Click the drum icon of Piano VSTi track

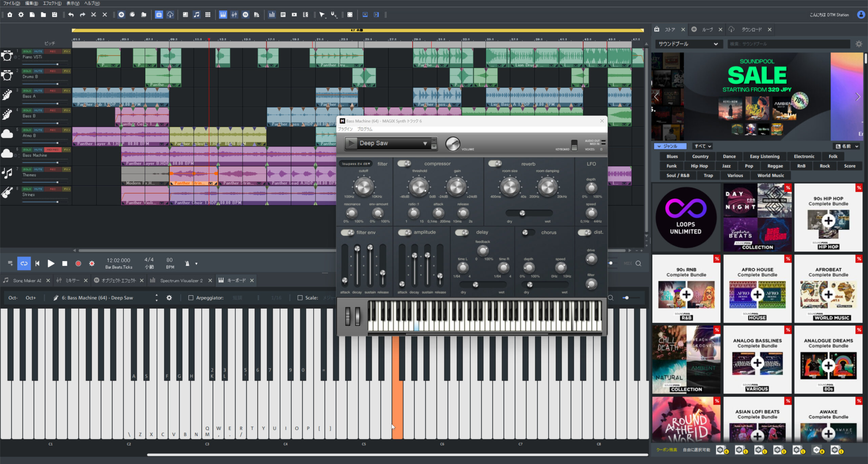[7, 56]
